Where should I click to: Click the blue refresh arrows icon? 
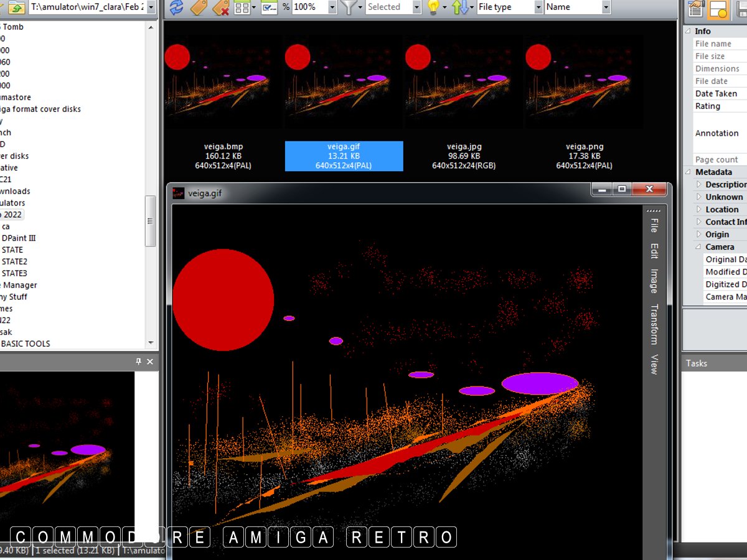(176, 7)
